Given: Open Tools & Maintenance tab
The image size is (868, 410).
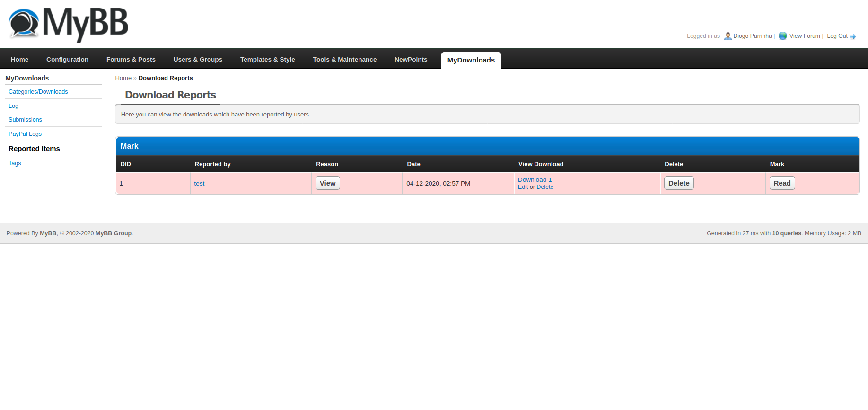Looking at the screenshot, I should click(x=344, y=60).
